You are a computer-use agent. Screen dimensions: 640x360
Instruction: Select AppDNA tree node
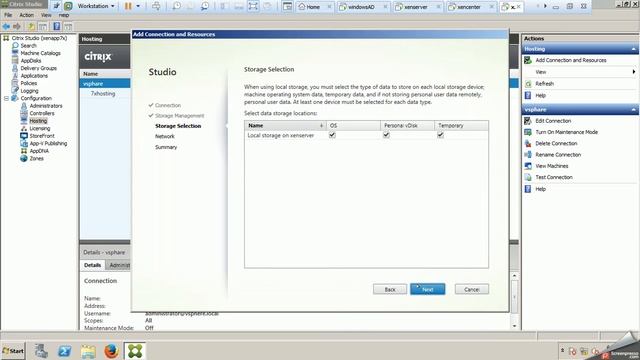click(39, 151)
